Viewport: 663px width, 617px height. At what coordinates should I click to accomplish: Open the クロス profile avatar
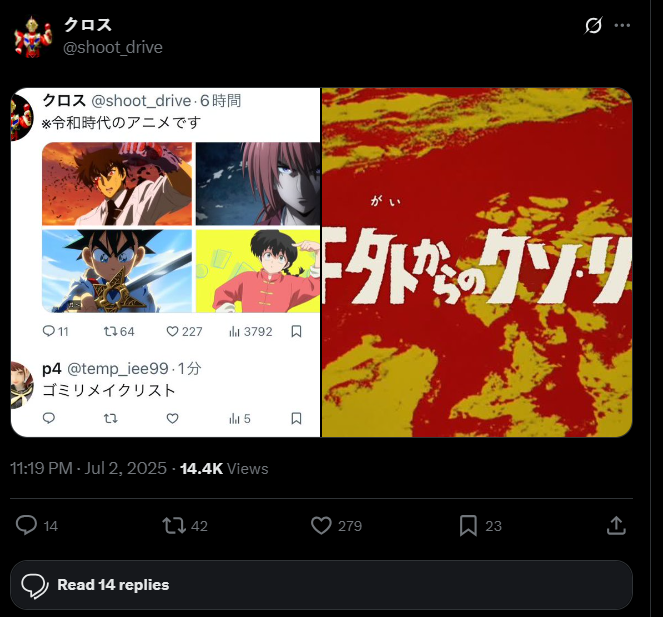(33, 36)
